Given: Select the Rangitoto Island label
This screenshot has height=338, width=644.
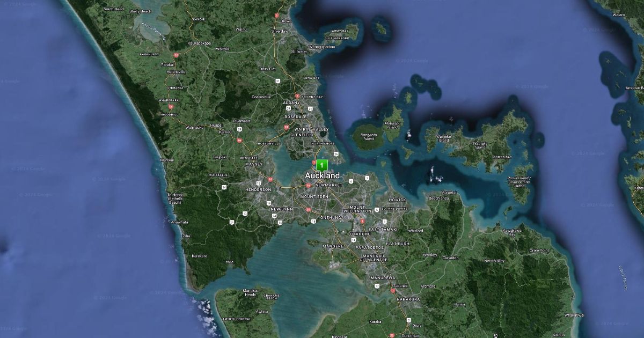Looking at the screenshot, I should pos(368,137).
